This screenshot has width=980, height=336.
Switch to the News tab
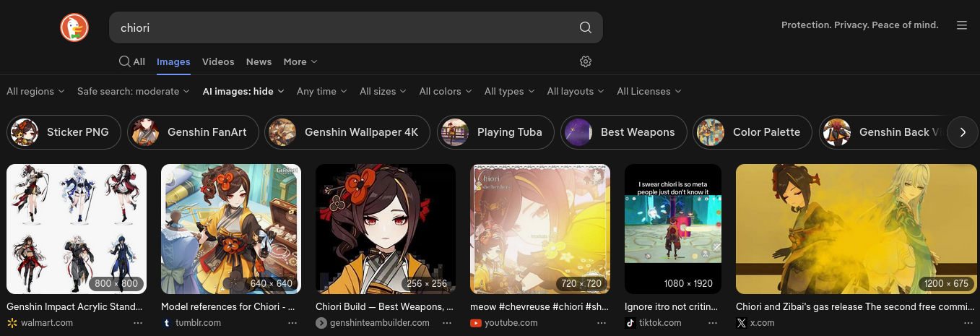pyautogui.click(x=259, y=61)
